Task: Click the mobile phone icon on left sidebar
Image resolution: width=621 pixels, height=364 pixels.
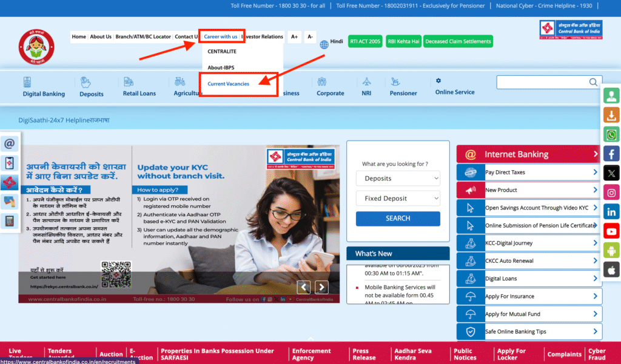Action: (x=10, y=162)
